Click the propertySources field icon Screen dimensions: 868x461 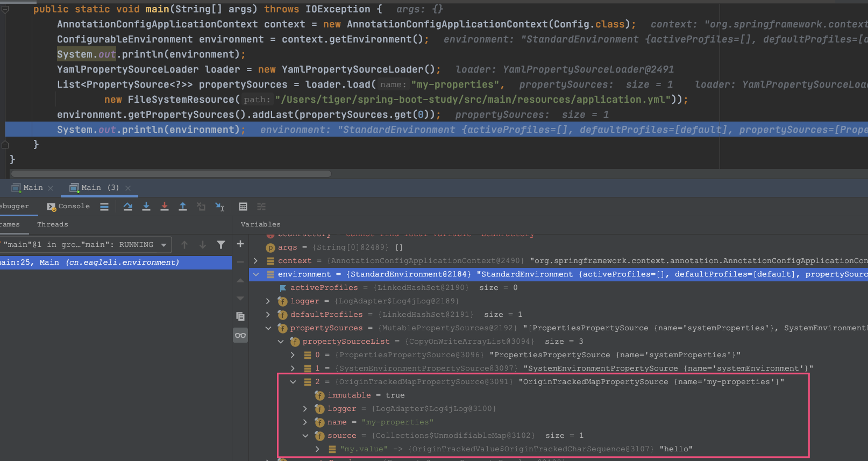coord(282,328)
